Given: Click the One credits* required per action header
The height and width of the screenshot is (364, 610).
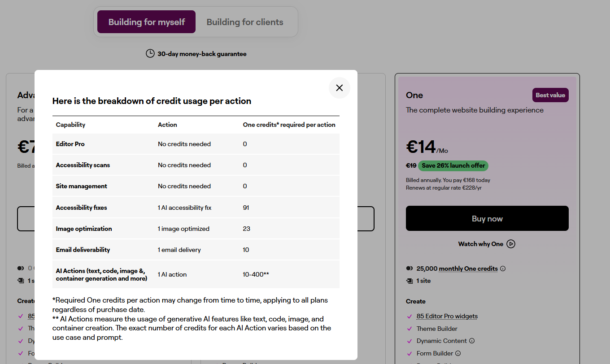Looking at the screenshot, I should click(289, 125).
